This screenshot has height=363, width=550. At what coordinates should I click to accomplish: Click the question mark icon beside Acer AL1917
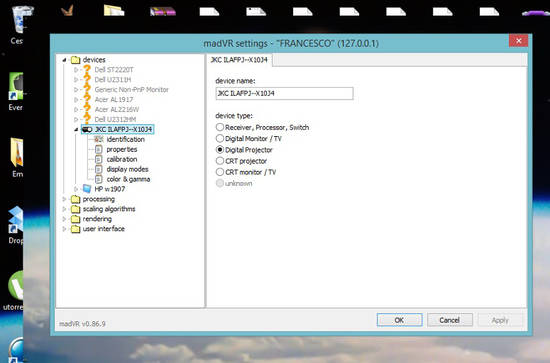click(x=87, y=100)
